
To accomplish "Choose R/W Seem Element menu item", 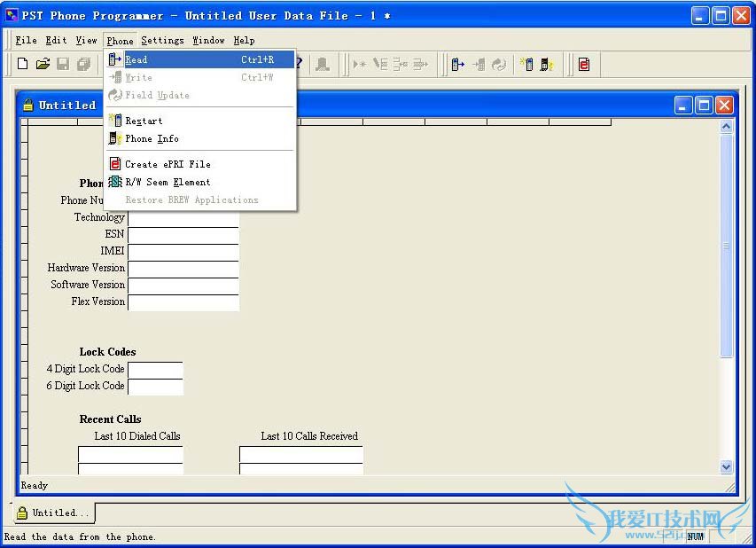I will 200,182.
